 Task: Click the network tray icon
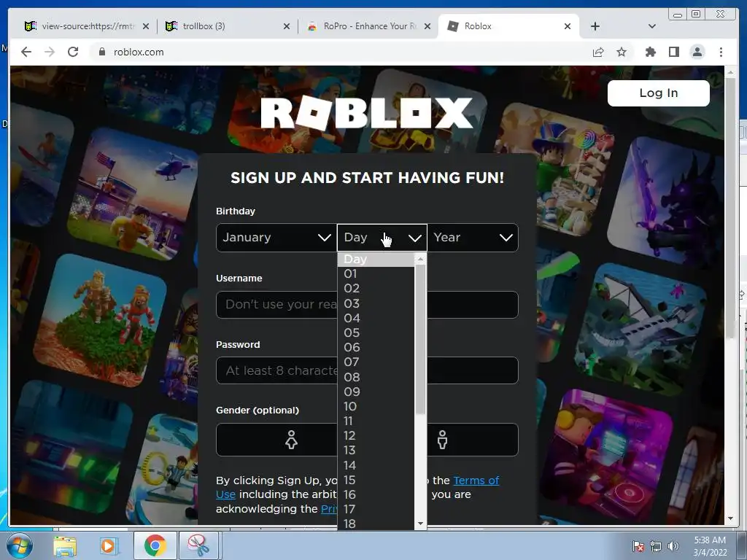656,546
